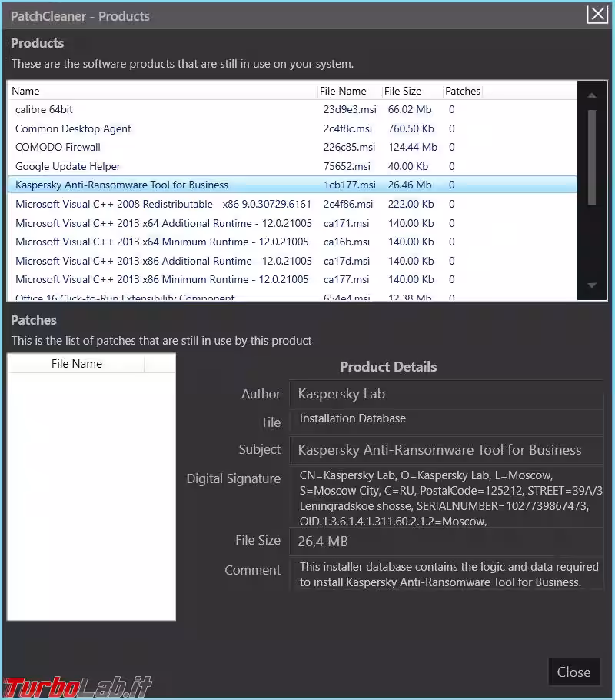Select Kaspersky Anti-Ransomware Tool for Business row

(x=121, y=185)
